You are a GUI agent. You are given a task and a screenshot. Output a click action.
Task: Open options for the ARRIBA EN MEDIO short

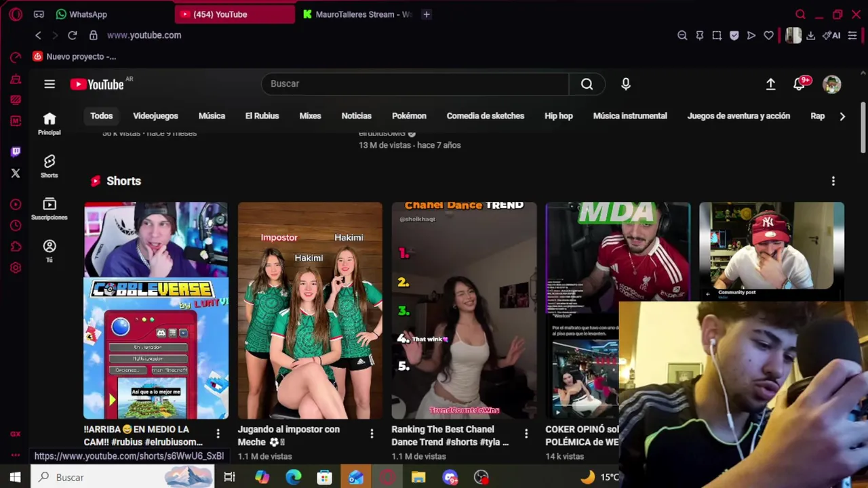[218, 433]
